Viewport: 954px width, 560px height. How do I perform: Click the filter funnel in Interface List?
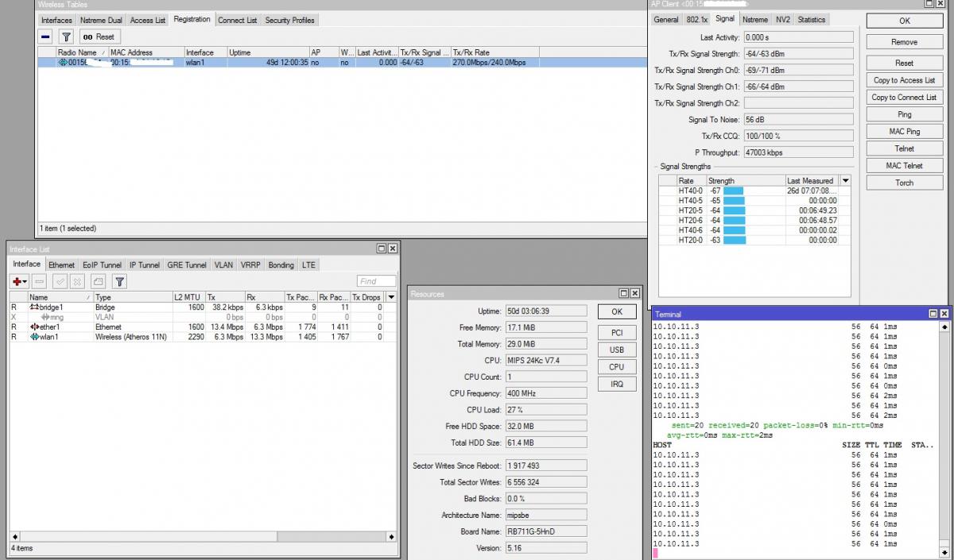point(119,281)
